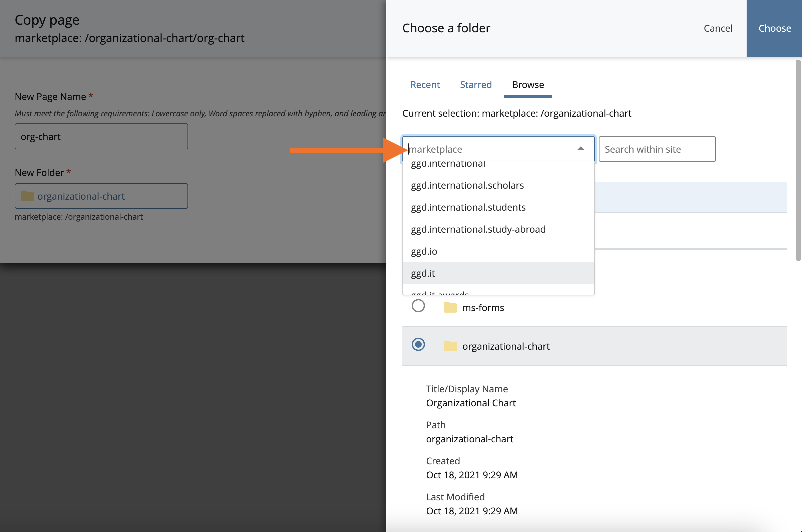The width and height of the screenshot is (802, 532).
Task: Choose ggd.international.scholars from the list
Action: click(498, 185)
